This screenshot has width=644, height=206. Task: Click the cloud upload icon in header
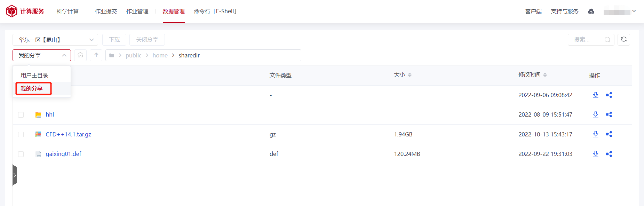(x=591, y=11)
